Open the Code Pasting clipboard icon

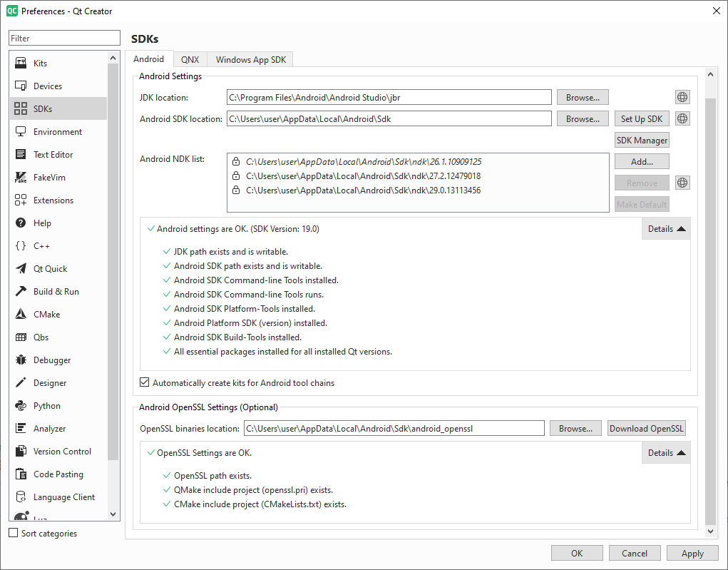21,474
